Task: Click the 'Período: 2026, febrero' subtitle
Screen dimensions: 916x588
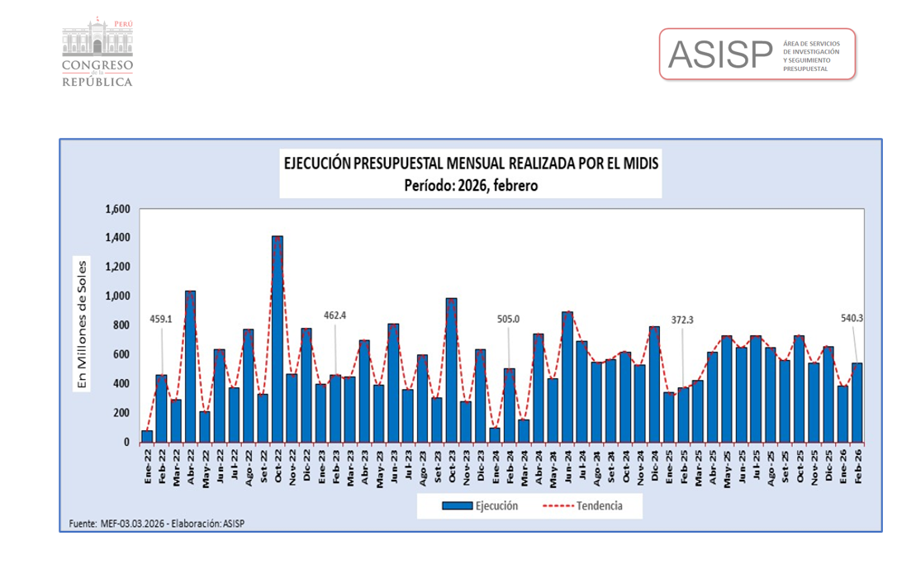Action: [x=471, y=185]
